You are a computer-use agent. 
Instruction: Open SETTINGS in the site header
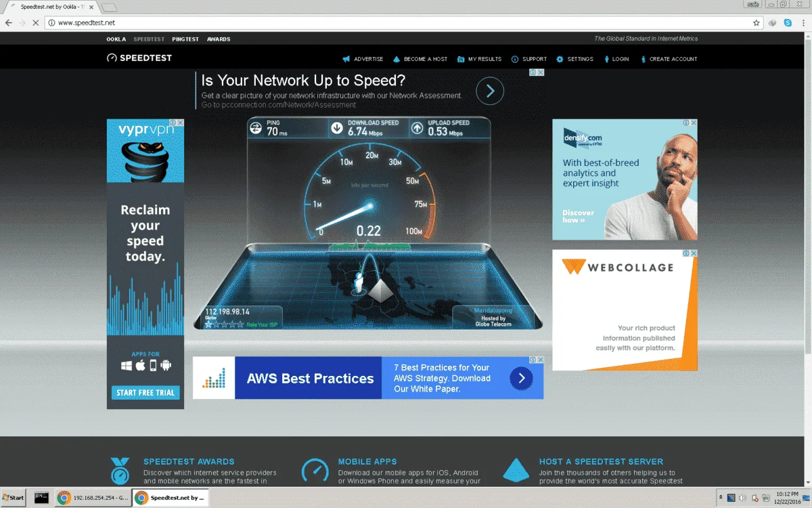coord(575,59)
